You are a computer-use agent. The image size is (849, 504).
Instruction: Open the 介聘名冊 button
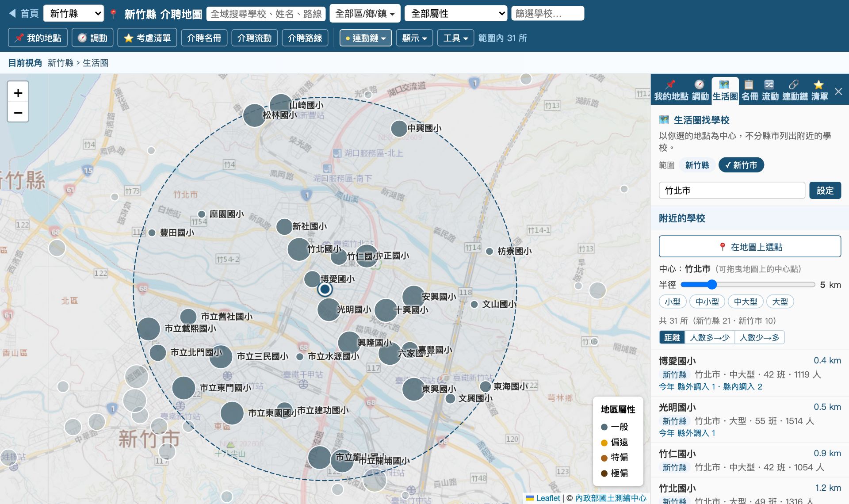pyautogui.click(x=204, y=38)
